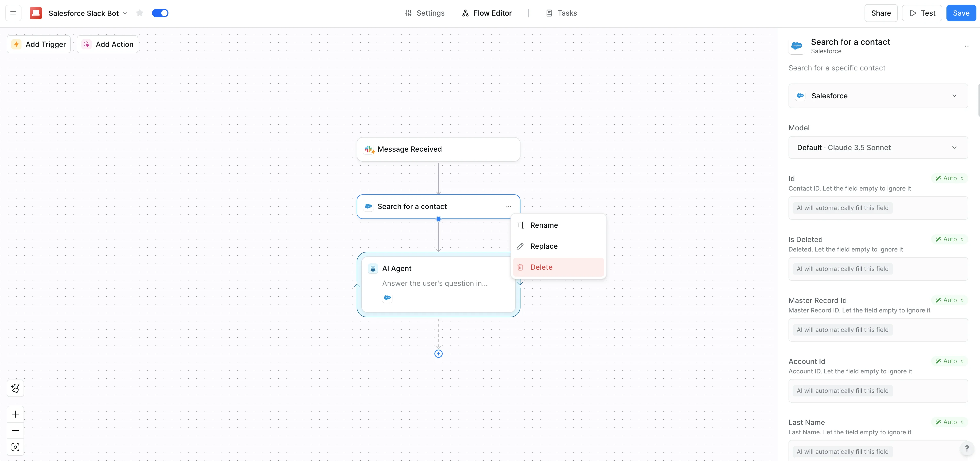Click the auto-layout magic wand icon

click(15, 388)
